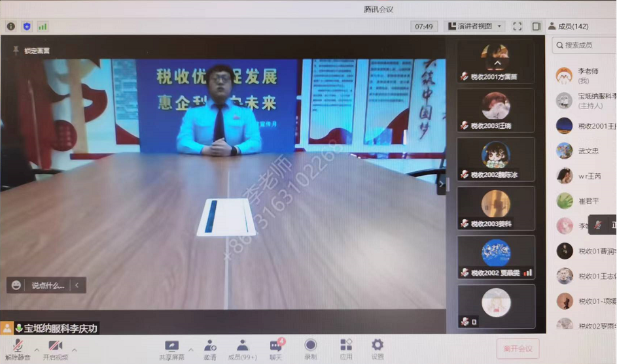Open the speaker view (演讲者视图) dropdown
Image resolution: width=617 pixels, height=364 pixels.
click(475, 27)
